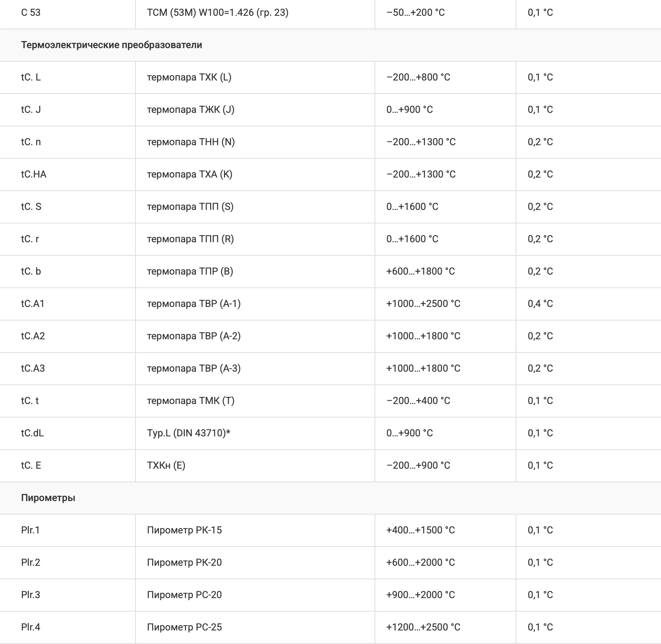
Task: Click the 'термопара ТЖК (J)' cell
Action: 190,110
